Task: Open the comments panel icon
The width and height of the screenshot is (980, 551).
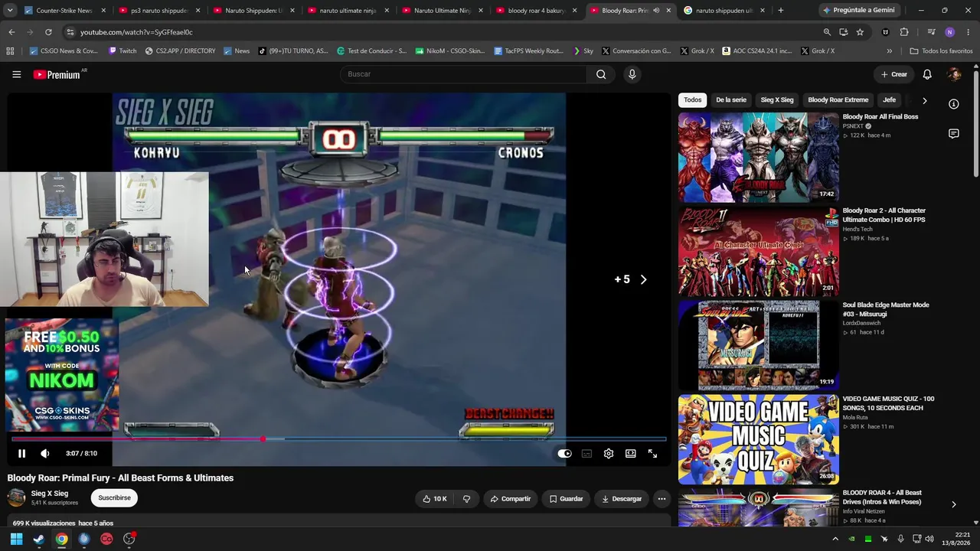Action: coord(954,133)
